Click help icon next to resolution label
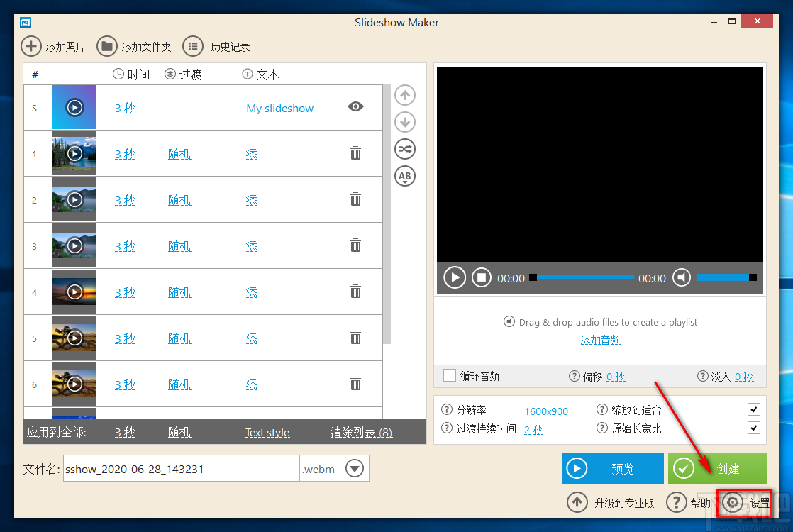793x532 pixels. coord(447,409)
